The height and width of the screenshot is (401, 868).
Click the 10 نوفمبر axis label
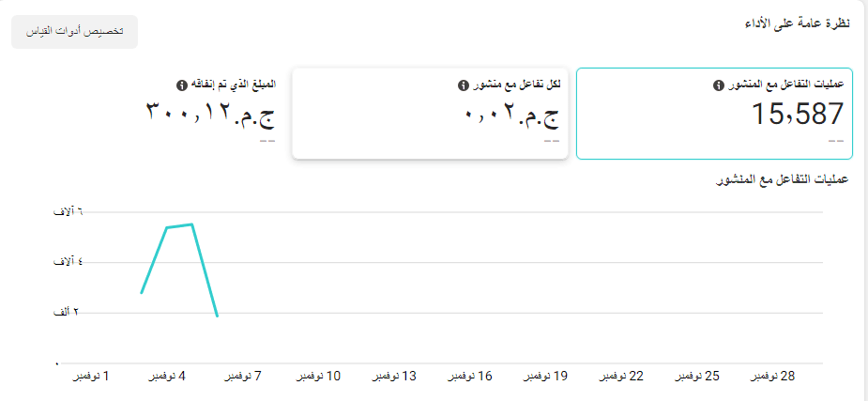tap(318, 377)
